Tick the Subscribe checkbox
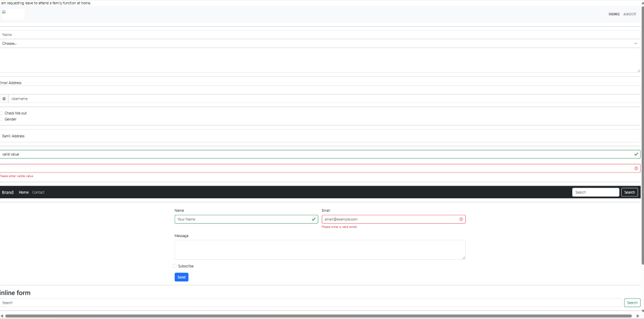 (x=175, y=266)
